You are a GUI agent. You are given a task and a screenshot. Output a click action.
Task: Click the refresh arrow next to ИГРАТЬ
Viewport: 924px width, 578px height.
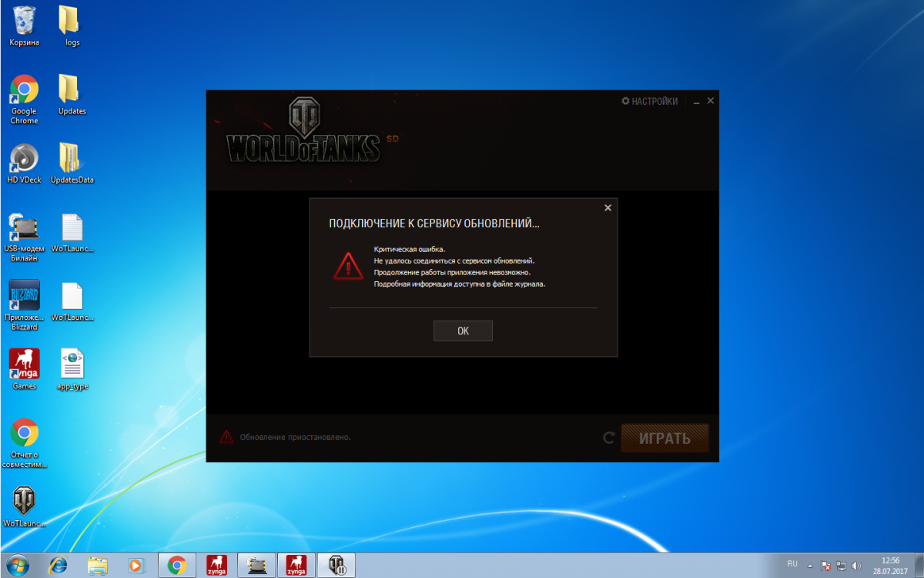(x=608, y=439)
